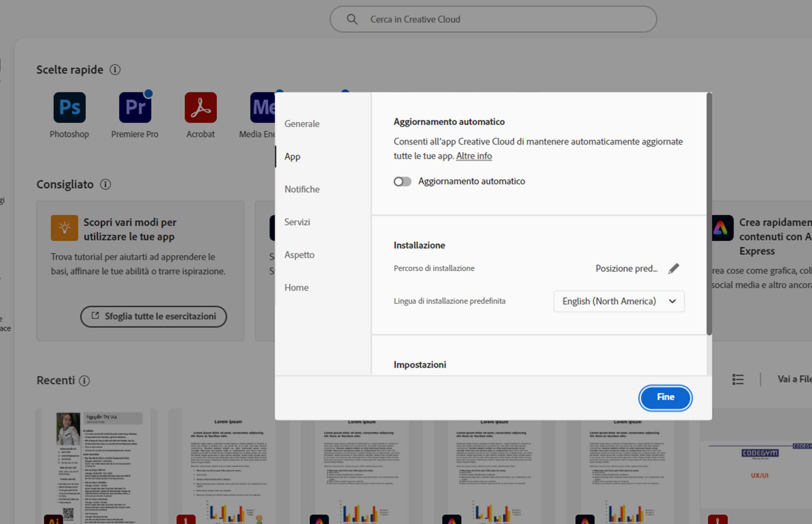The height and width of the screenshot is (524, 812).
Task: Select the Generale preferences tab
Action: 302,124
